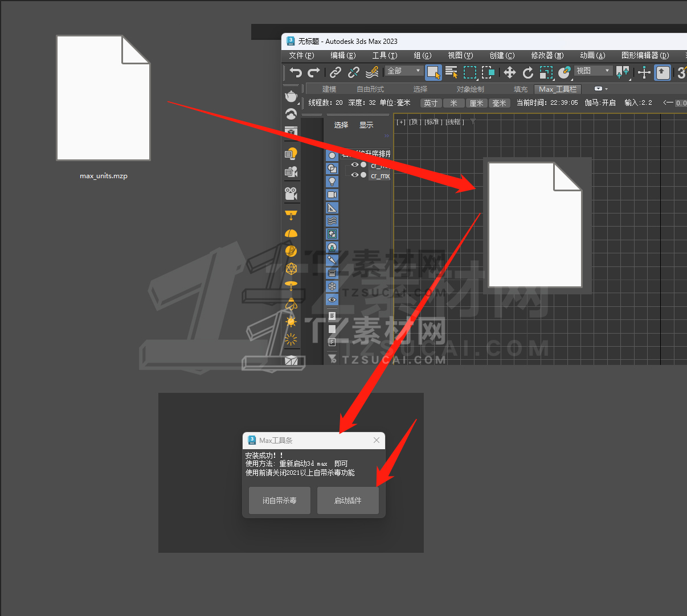The width and height of the screenshot is (687, 616).
Task: Open the 修改器(M) menu
Action: click(547, 55)
